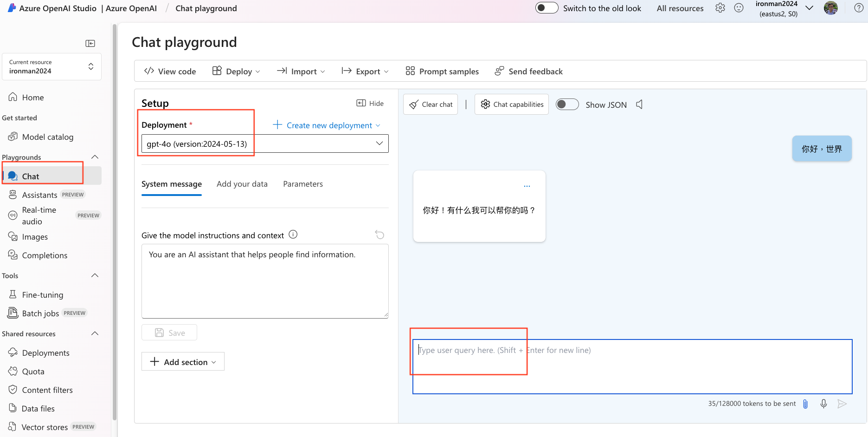Click the system message text area

[265, 281]
